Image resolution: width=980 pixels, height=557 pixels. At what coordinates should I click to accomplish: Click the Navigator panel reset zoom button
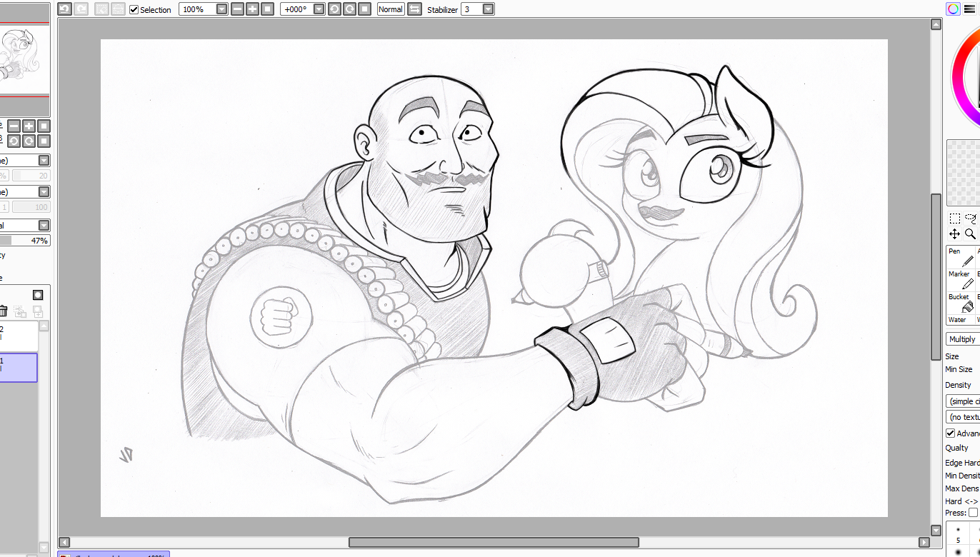pyautogui.click(x=44, y=126)
